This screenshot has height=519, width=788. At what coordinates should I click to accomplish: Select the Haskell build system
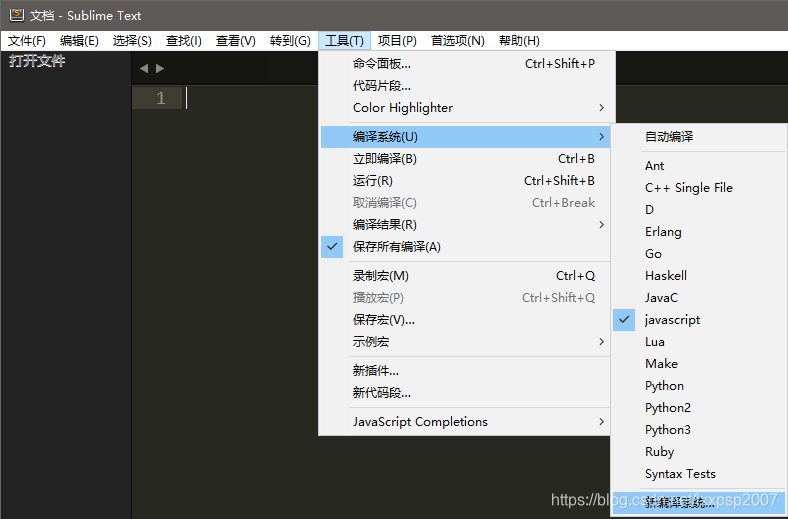tap(699, 276)
